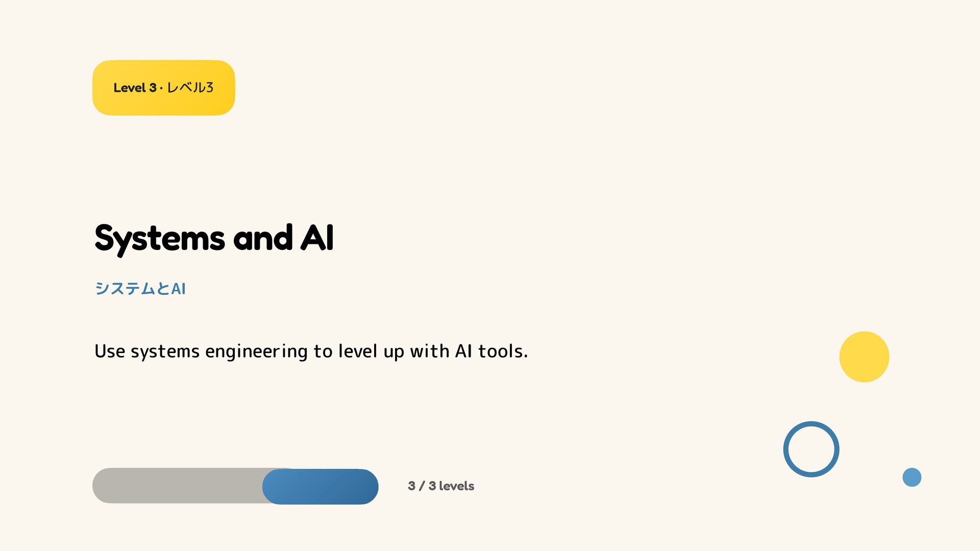The height and width of the screenshot is (551, 980).
Task: Select the word "AI" in the main heading
Action: point(317,237)
